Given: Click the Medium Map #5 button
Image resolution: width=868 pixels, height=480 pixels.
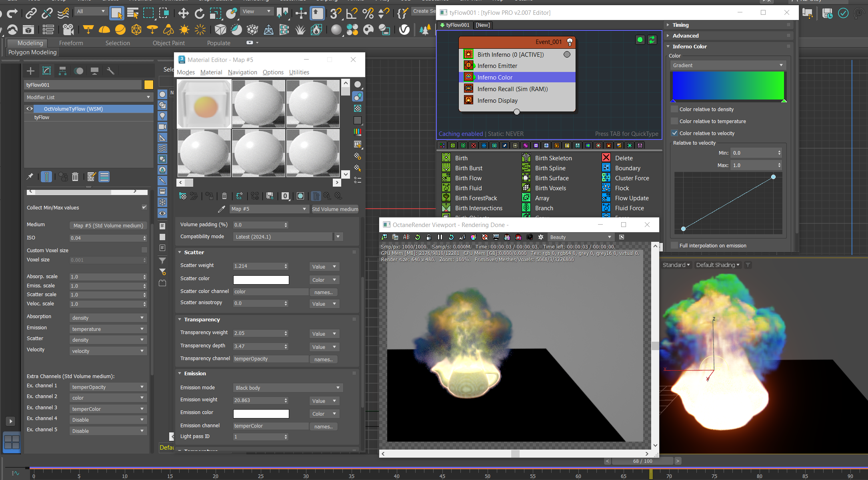Looking at the screenshot, I should coord(108,225).
